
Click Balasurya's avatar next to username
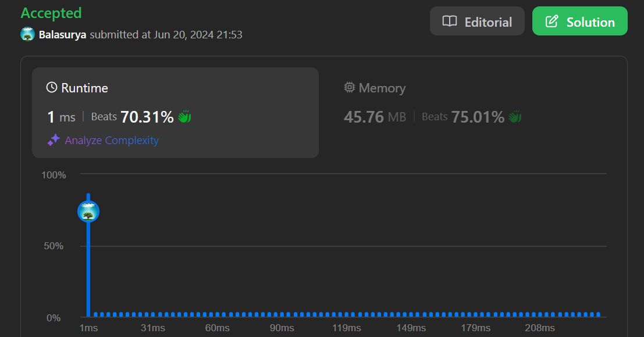pyautogui.click(x=27, y=34)
